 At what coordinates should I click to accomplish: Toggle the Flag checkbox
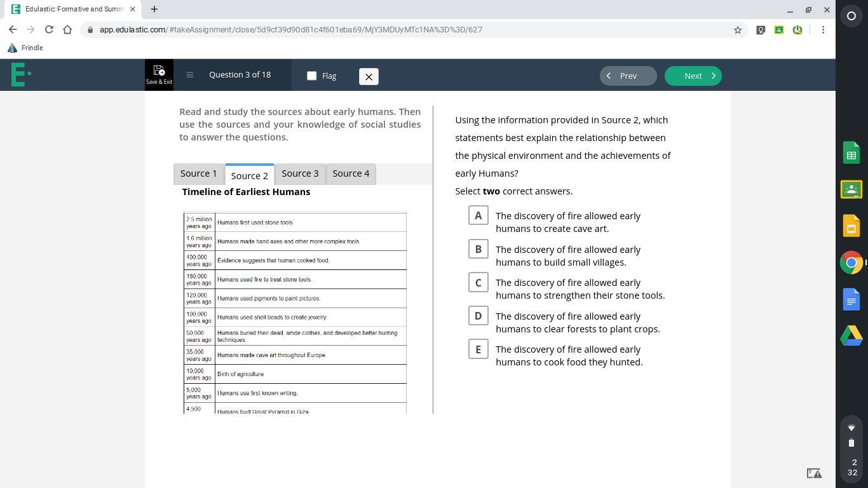point(311,76)
